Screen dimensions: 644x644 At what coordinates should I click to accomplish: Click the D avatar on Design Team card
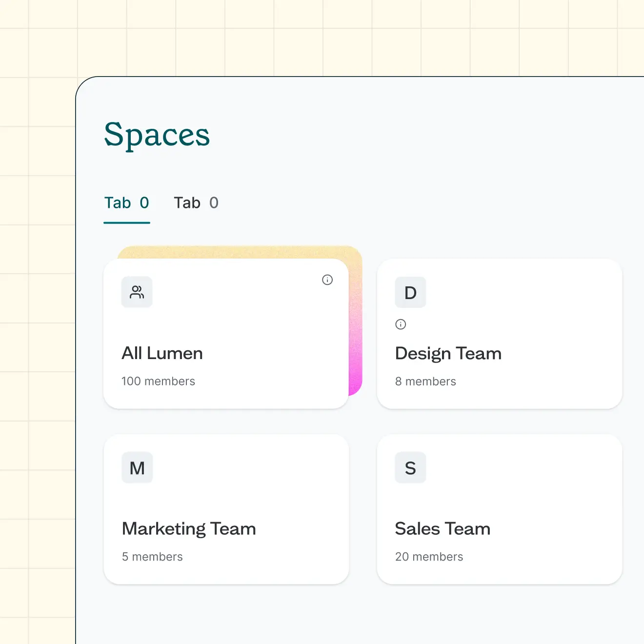(x=410, y=292)
